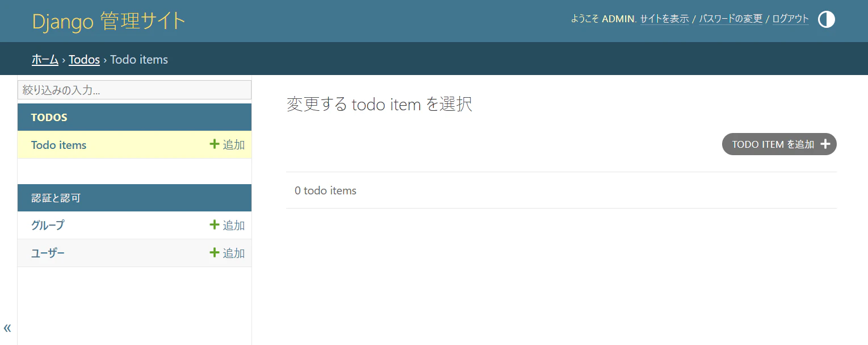Viewport: 868px width, 345px height.
Task: Click the ログアウト link
Action: coord(790,19)
